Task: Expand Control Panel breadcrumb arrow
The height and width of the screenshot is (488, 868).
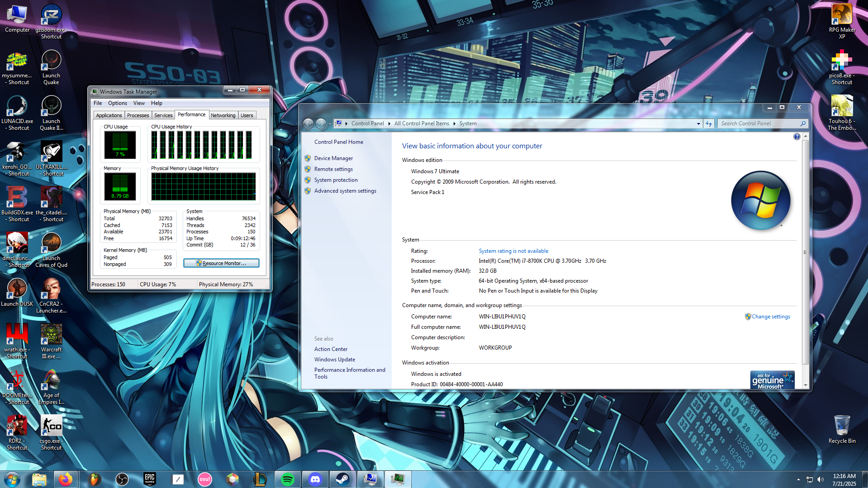Action: 389,123
